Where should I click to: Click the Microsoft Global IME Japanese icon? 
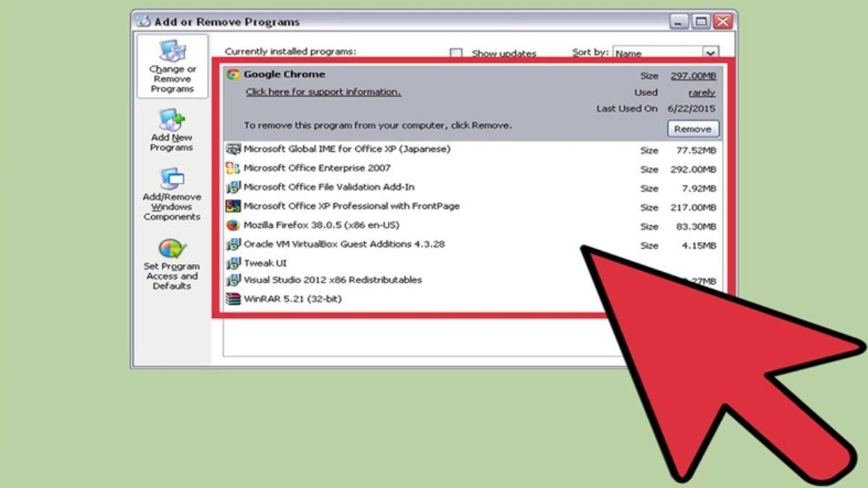coord(234,150)
